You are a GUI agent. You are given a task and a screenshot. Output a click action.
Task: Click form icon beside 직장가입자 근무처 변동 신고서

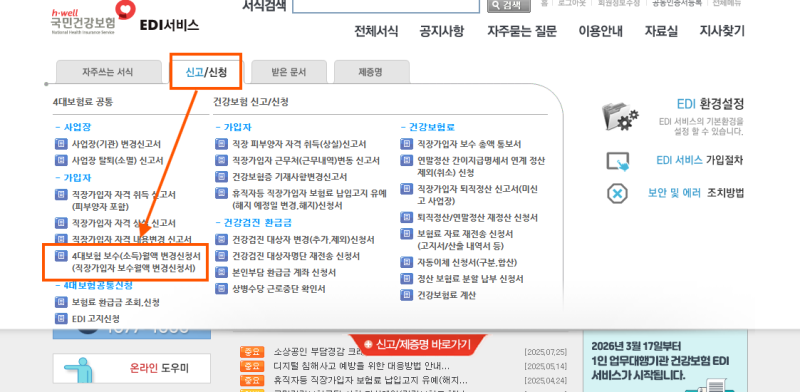pyautogui.click(x=221, y=161)
